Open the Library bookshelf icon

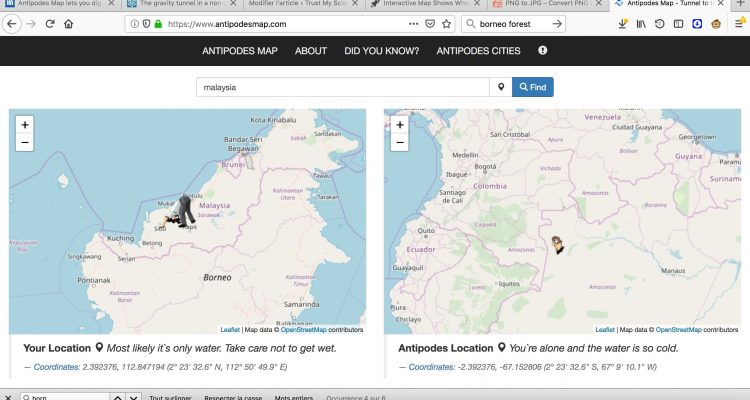pyautogui.click(x=641, y=24)
